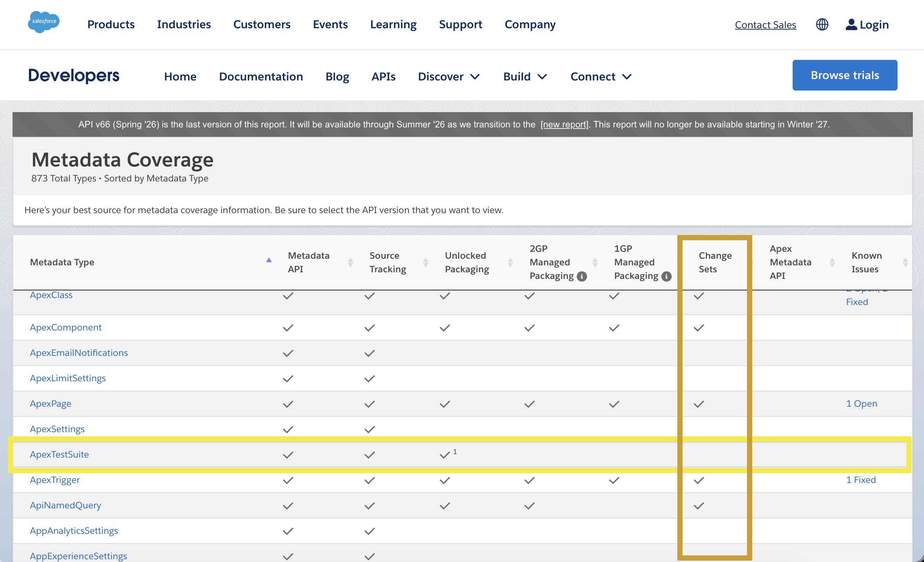Click the Salesforce cloud logo
924x562 pixels.
coord(44,22)
